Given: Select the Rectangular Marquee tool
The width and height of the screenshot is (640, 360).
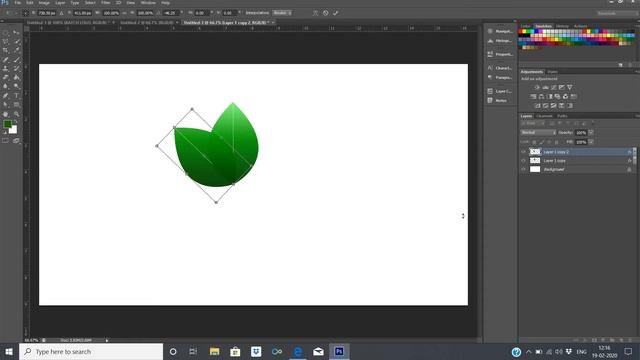Looking at the screenshot, I should coord(6,33).
